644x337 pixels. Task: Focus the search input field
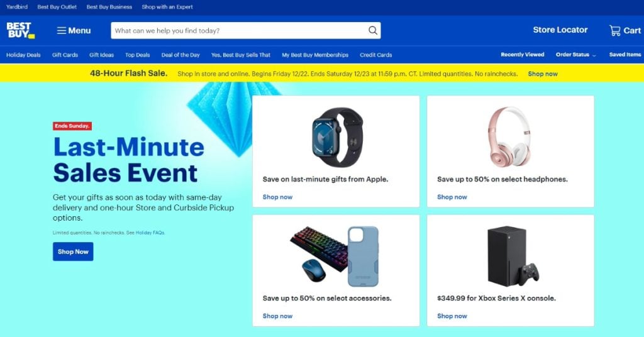pyautogui.click(x=239, y=31)
